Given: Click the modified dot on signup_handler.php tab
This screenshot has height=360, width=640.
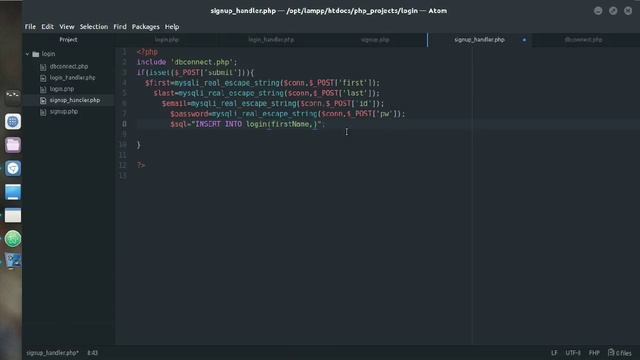Looking at the screenshot, I should tap(524, 40).
